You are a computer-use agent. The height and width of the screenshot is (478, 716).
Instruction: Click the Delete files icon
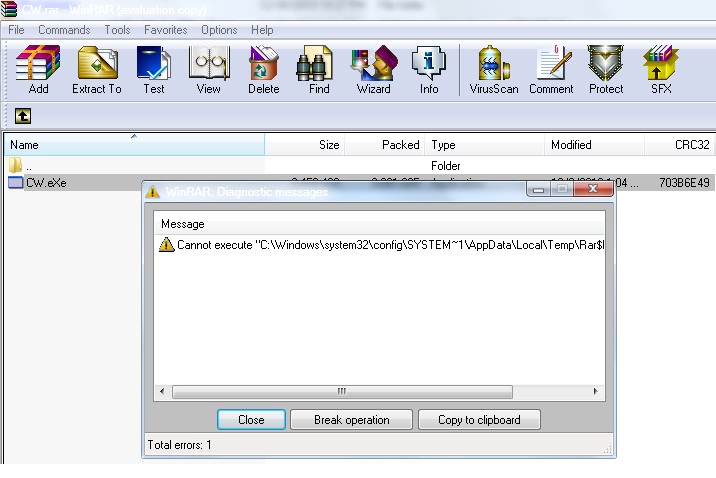[x=263, y=70]
